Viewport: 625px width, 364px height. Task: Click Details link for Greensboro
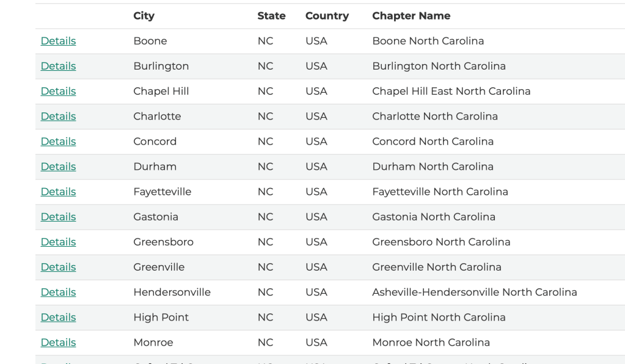click(58, 242)
